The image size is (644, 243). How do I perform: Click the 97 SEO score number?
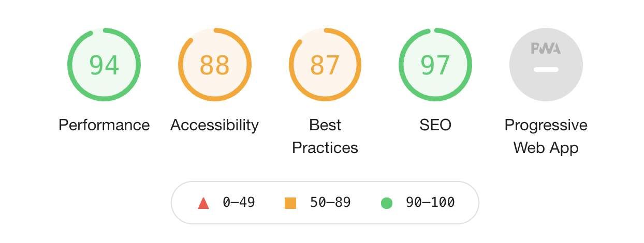coord(435,65)
